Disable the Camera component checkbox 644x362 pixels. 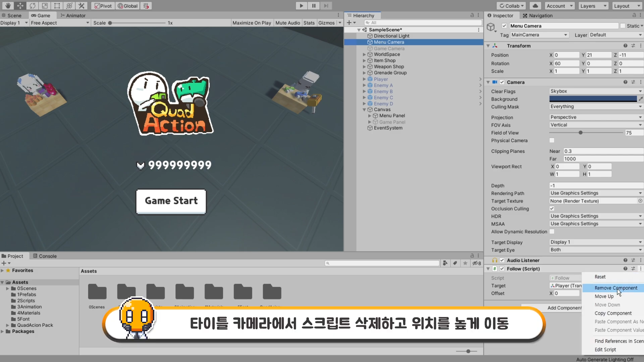point(502,82)
